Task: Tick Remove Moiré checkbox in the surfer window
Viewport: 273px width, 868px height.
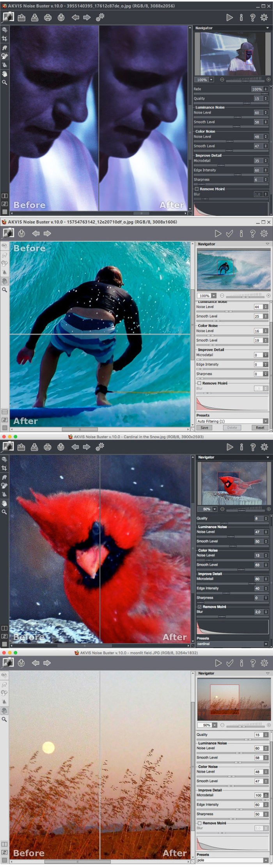Action: coord(199,383)
